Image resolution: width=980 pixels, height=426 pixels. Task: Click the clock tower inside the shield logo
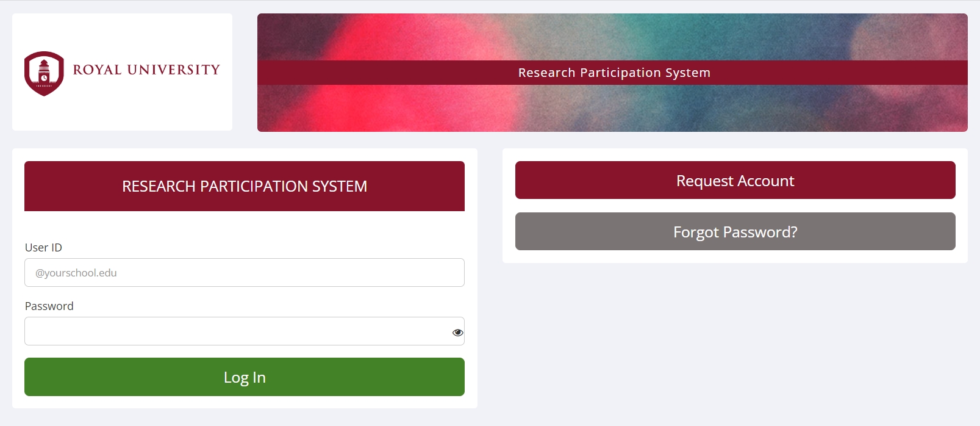click(x=44, y=73)
